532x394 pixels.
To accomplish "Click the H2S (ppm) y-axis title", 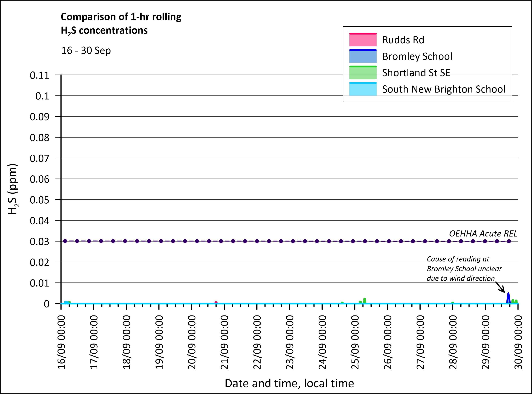I will (x=13, y=189).
